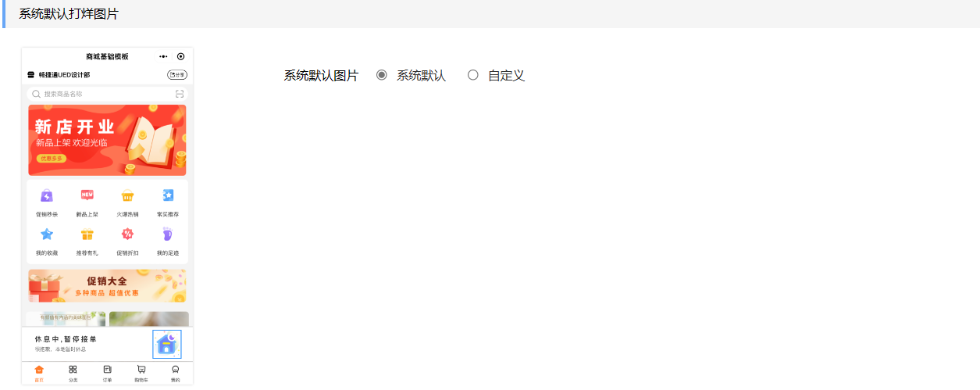Tap the 我的收藏 star icon

coord(47,234)
